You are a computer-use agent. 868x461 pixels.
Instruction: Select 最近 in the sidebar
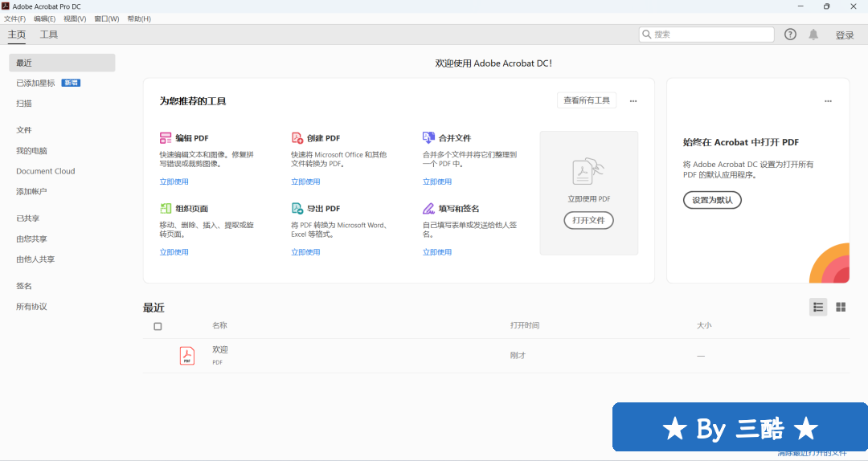tap(62, 63)
